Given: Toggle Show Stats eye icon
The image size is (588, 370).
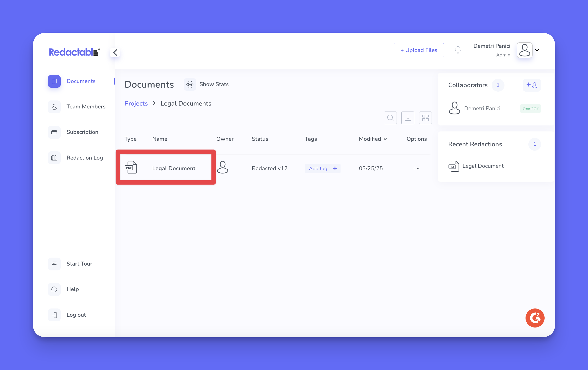Looking at the screenshot, I should tap(190, 84).
